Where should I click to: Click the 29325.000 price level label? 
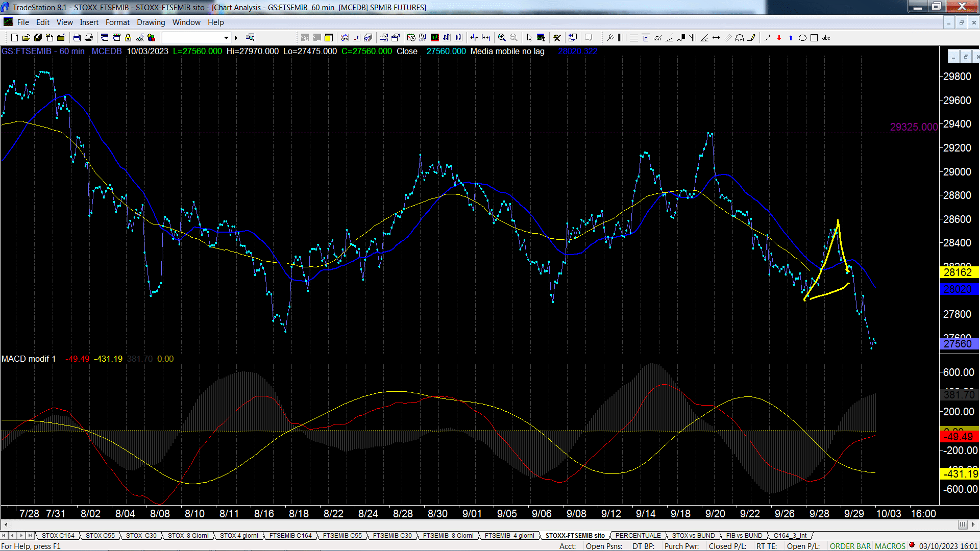tap(914, 127)
